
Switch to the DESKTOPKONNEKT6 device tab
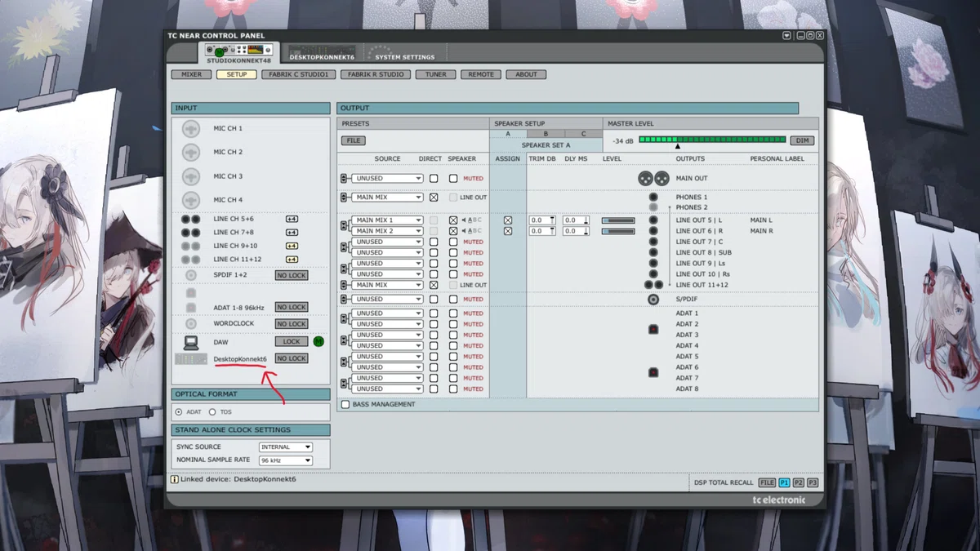322,54
